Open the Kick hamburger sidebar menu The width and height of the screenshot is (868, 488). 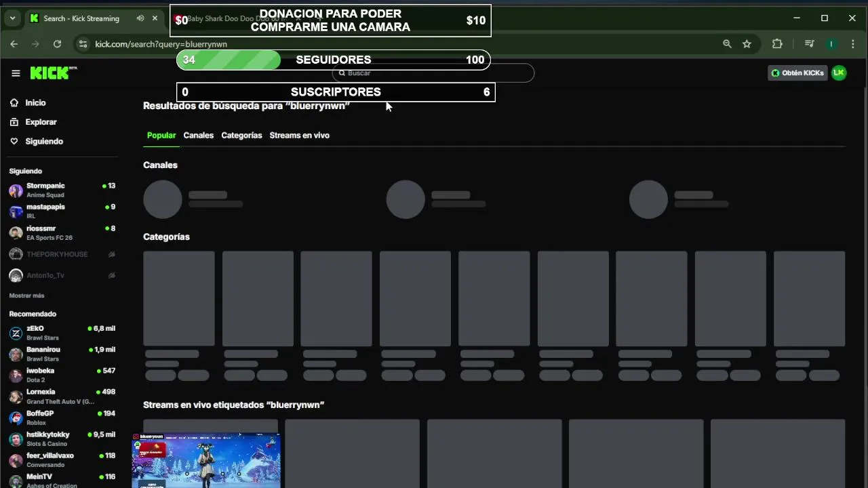click(16, 73)
